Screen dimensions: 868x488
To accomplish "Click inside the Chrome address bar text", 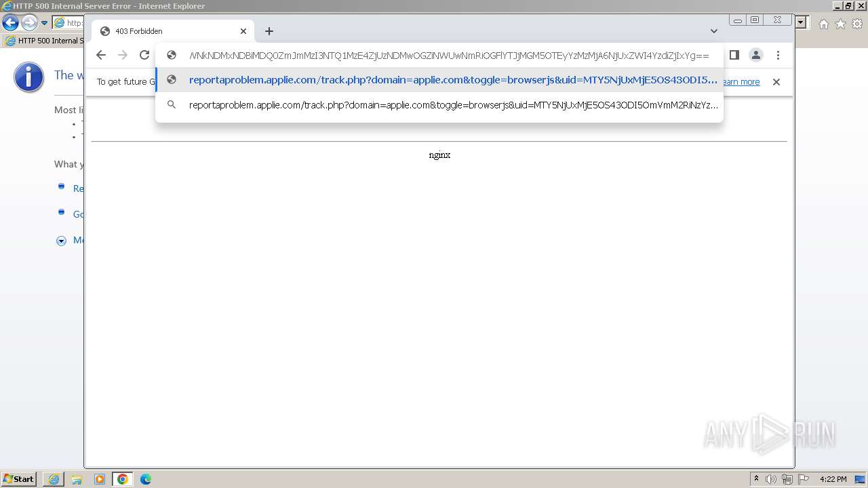I will [449, 56].
